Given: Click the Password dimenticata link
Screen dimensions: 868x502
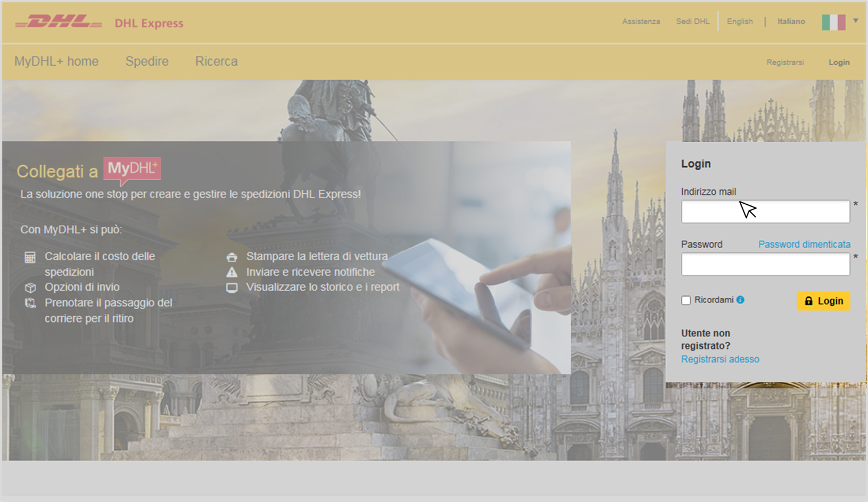Looking at the screenshot, I should pos(804,244).
